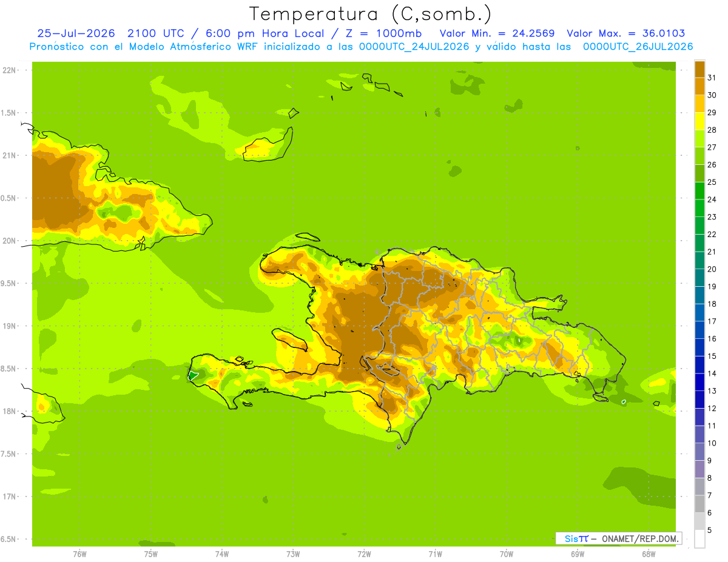The height and width of the screenshot is (562, 728).
Task: Click the gray legend swatch between 6 and 7
Action: click(699, 504)
